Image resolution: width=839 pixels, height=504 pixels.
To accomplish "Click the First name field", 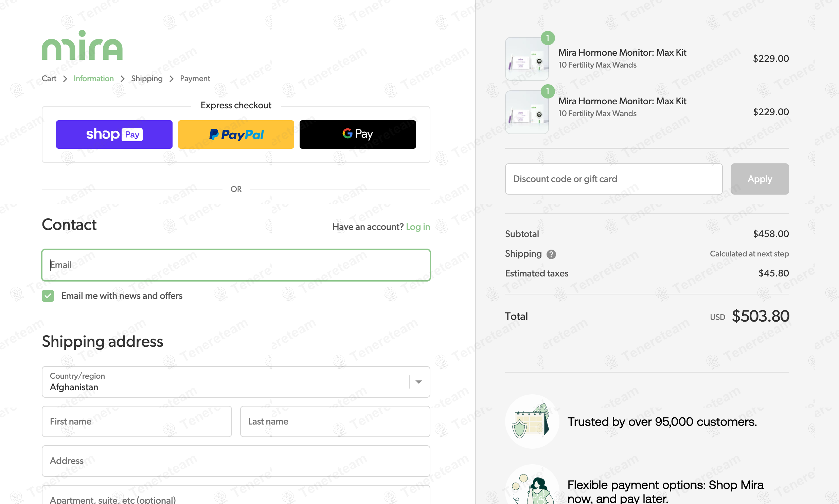I will tap(137, 421).
